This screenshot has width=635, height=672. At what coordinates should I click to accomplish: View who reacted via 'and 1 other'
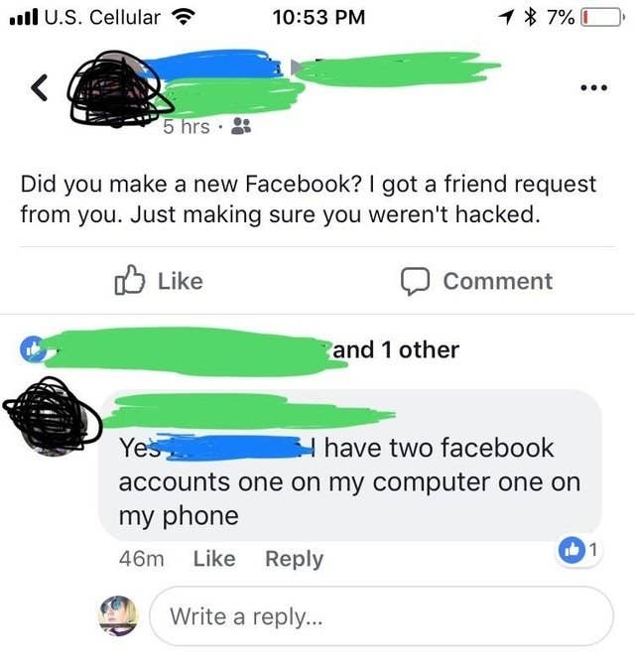(396, 349)
